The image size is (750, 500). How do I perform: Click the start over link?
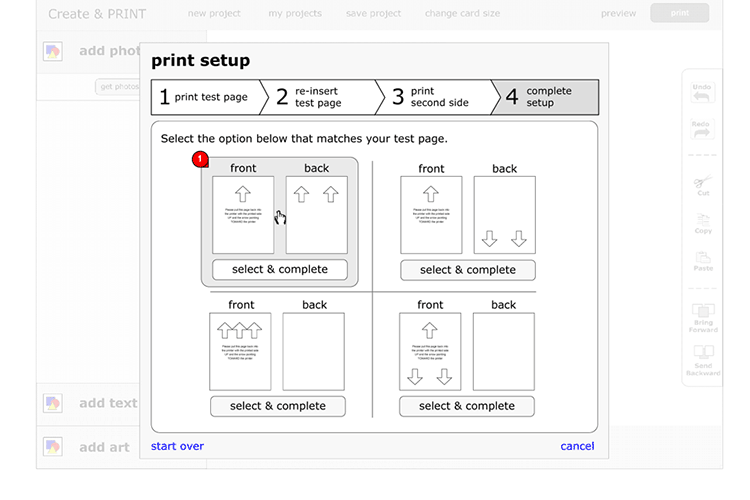coord(177,446)
